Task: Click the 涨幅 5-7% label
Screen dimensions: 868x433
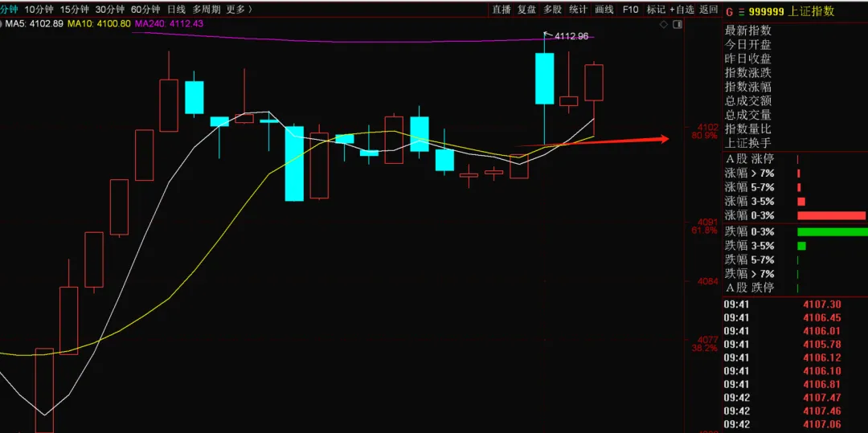Action: pos(750,187)
